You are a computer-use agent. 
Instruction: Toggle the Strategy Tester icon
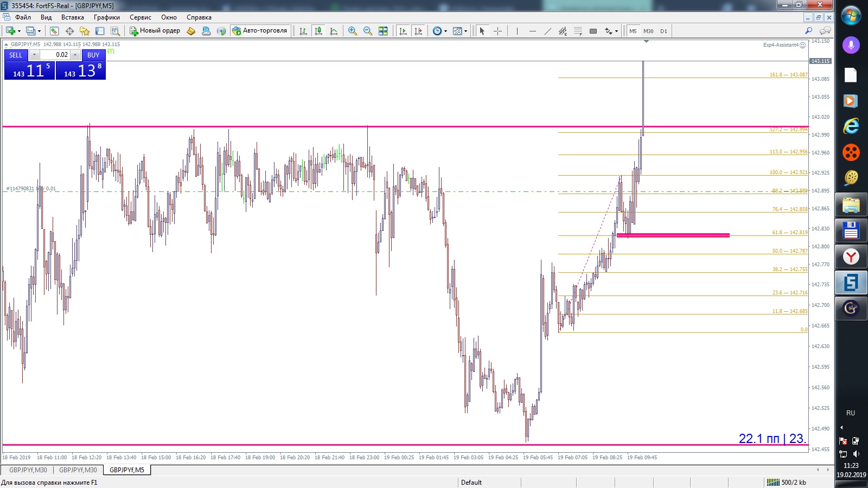[x=115, y=31]
